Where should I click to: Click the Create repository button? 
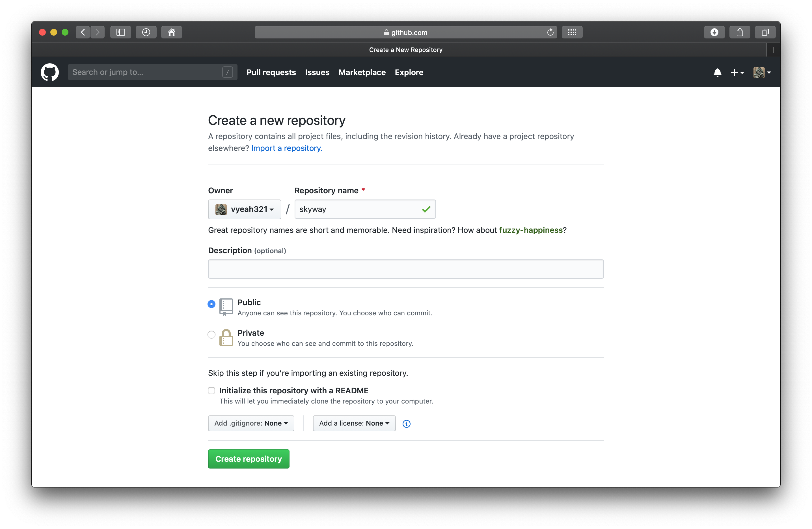coord(249,459)
